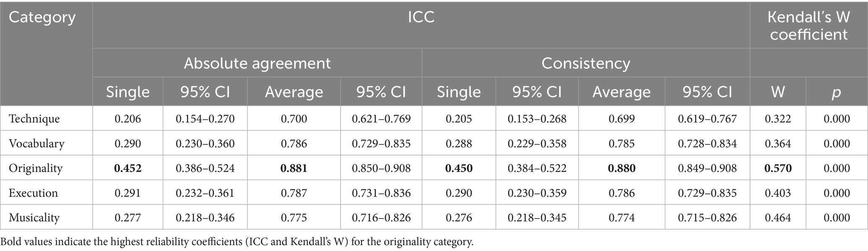Click the 0.322 value for Technique

(778, 119)
